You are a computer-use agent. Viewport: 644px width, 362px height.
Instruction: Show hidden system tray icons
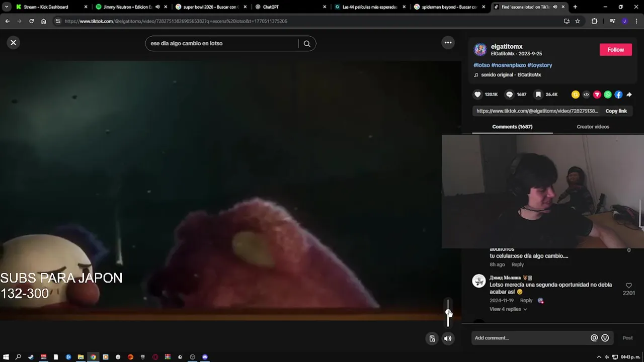[599, 357]
